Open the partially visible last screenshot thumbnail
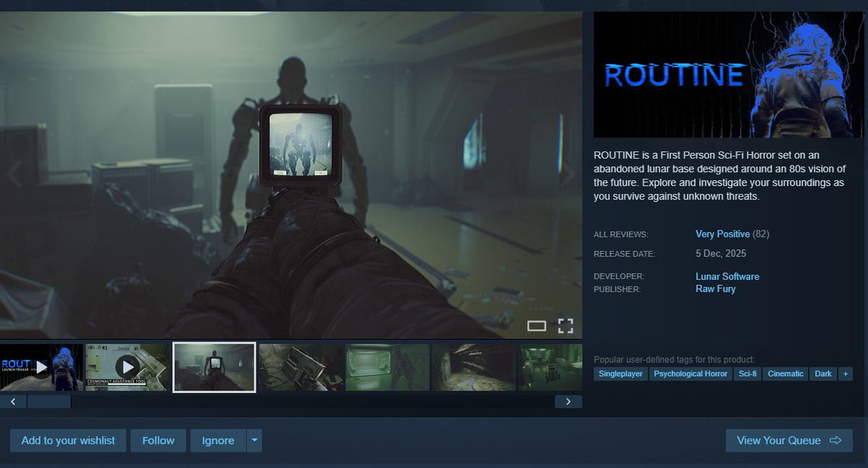 click(551, 367)
